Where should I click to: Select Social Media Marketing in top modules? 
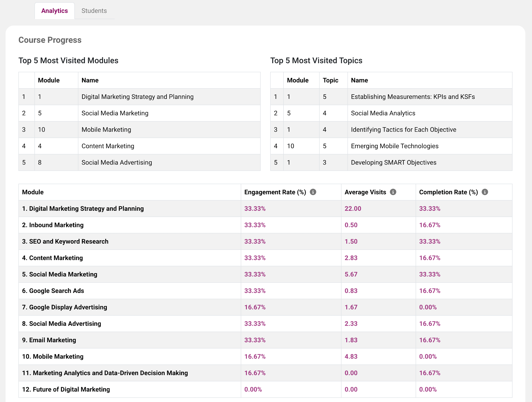115,113
